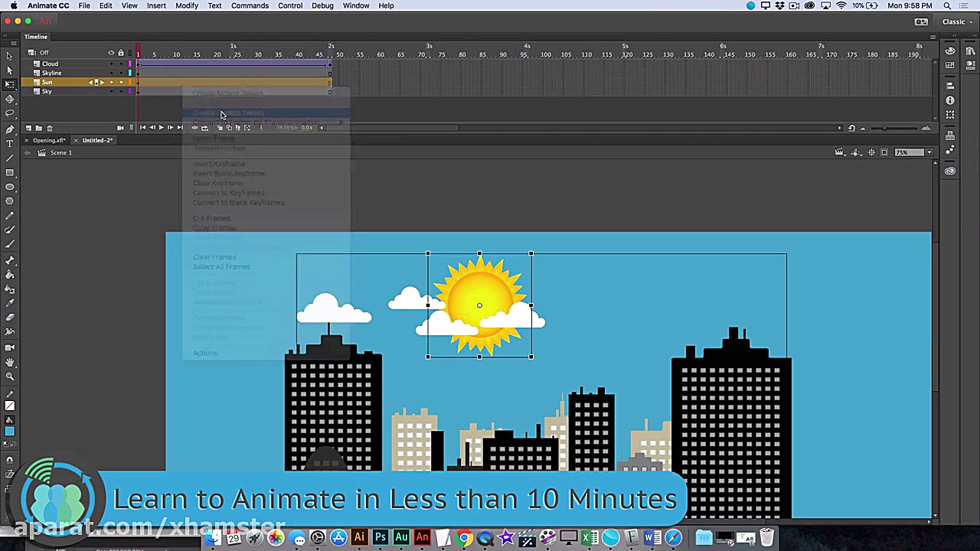This screenshot has height=551, width=980.
Task: Select the Pen tool
Action: tap(9, 129)
